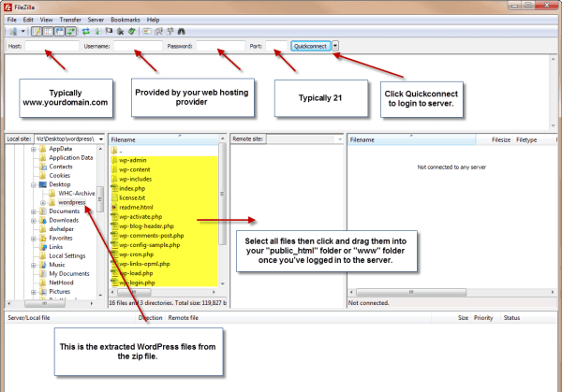562x392 pixels.
Task: Click remote file list horizontal scrollbar thumb
Action: click(411, 292)
